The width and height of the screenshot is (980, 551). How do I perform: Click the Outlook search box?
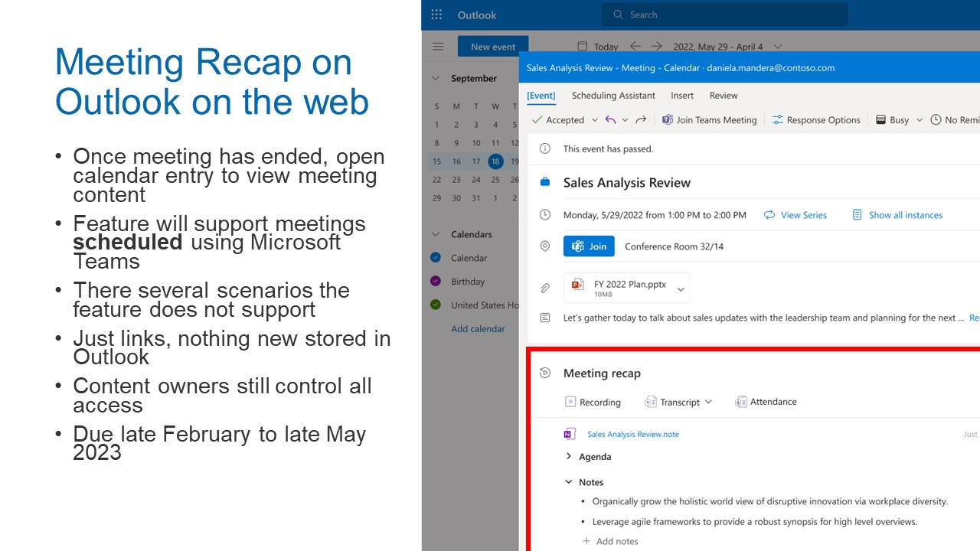click(x=724, y=15)
